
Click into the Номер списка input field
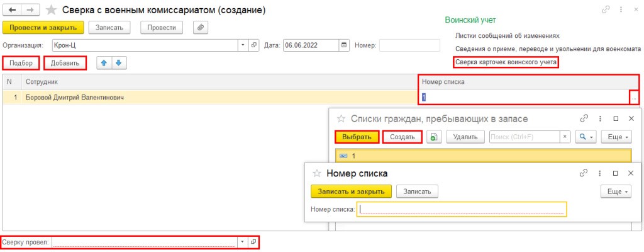click(x=461, y=209)
